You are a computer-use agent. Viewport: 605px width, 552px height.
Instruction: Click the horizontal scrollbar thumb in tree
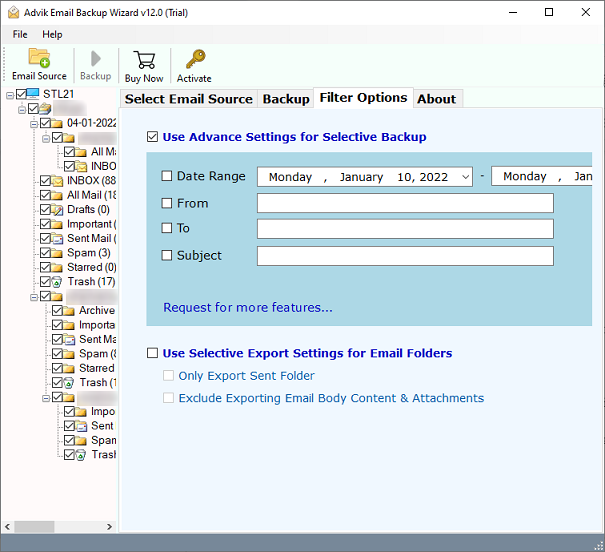pyautogui.click(x=34, y=527)
